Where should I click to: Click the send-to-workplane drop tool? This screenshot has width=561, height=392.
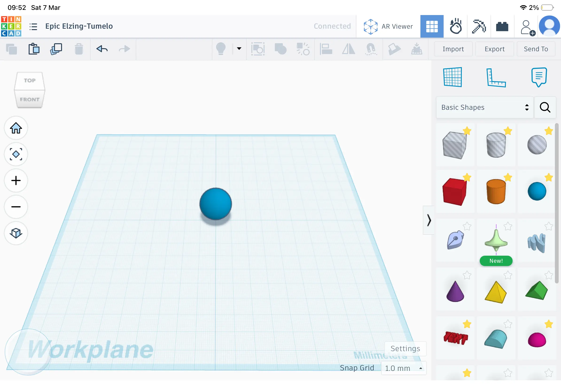[x=416, y=49]
